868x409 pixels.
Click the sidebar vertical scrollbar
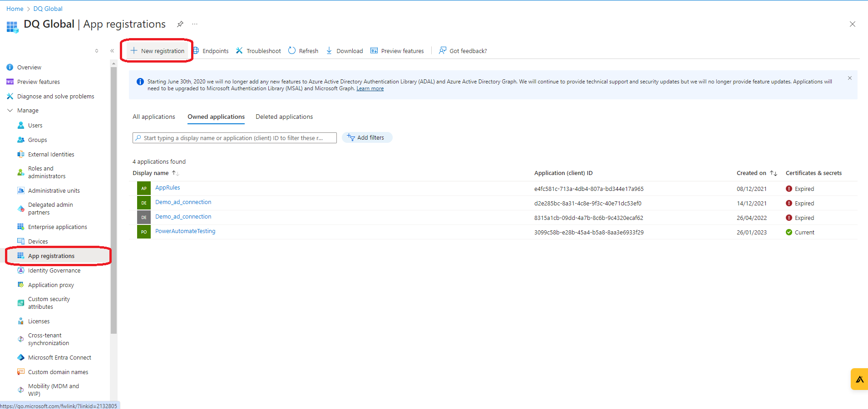(x=113, y=200)
